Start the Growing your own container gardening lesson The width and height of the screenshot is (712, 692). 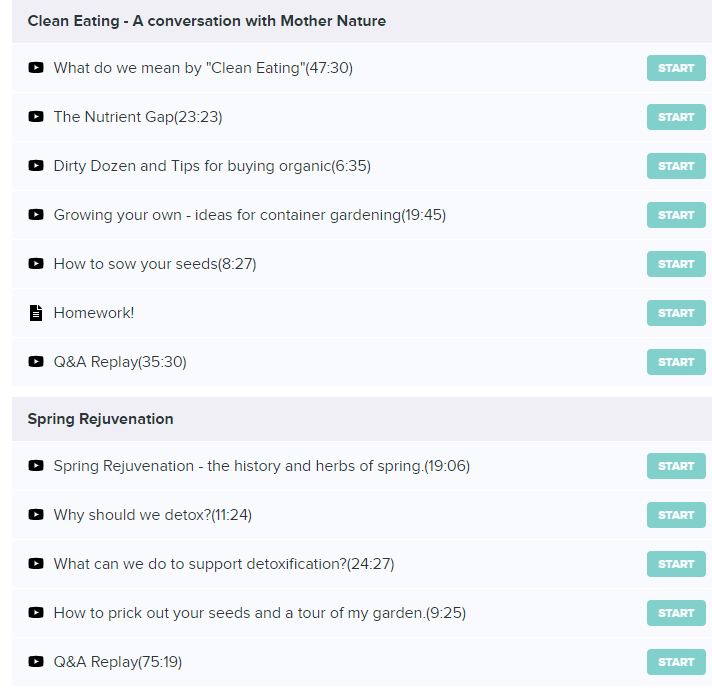click(676, 215)
